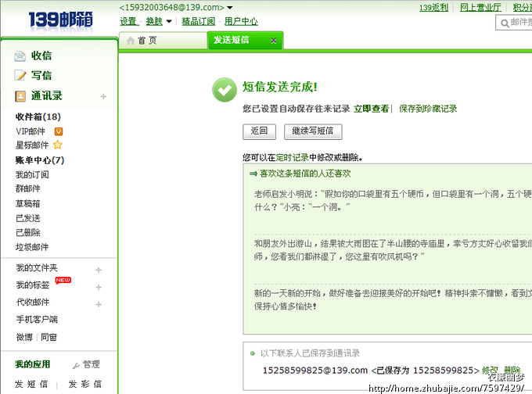Viewport: 532px width, 394px height.
Task: Expand 代收邮件 with its plus icon
Action: point(99,304)
